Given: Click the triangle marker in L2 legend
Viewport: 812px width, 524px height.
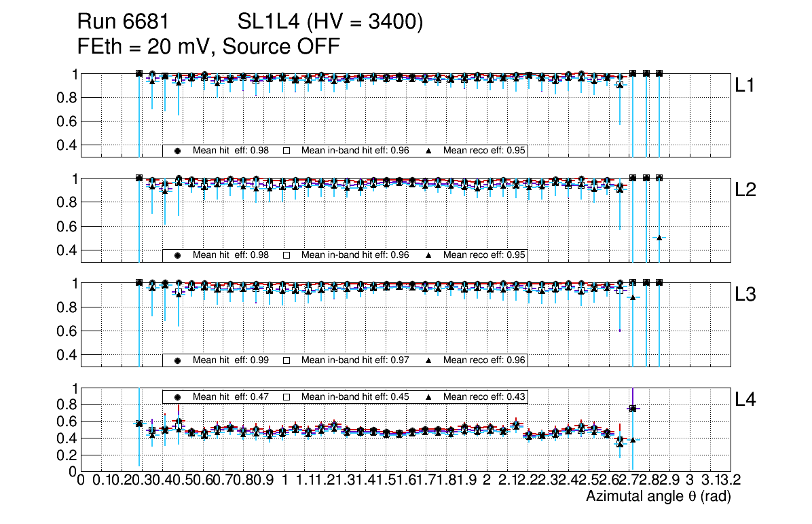Looking at the screenshot, I should (x=428, y=256).
